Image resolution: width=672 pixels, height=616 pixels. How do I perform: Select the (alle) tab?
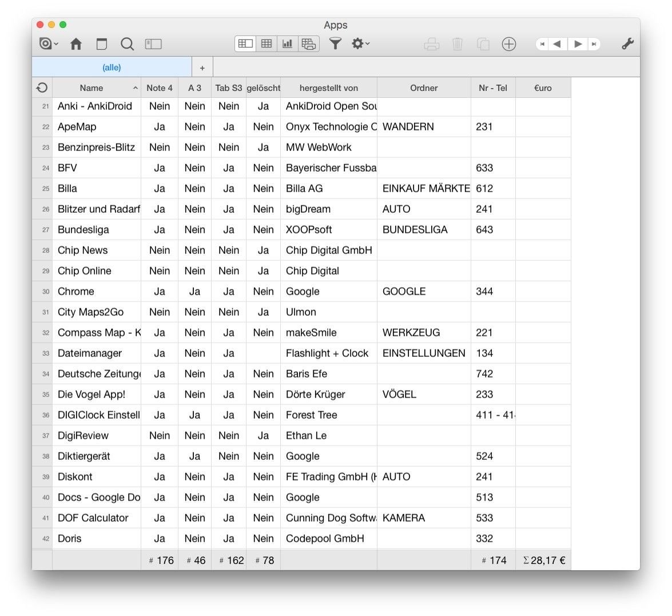112,67
